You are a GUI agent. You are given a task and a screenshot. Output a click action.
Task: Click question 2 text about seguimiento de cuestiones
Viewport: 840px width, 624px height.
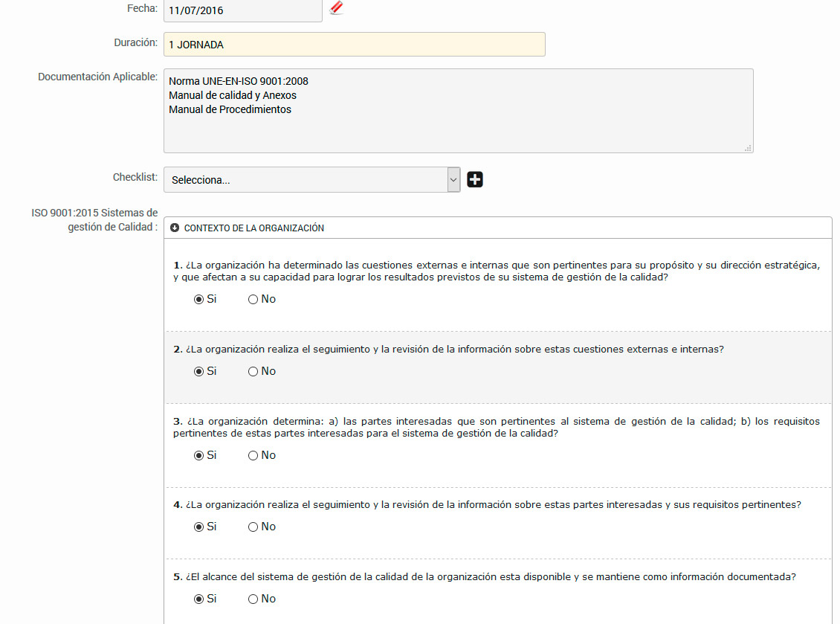pyautogui.click(x=448, y=350)
